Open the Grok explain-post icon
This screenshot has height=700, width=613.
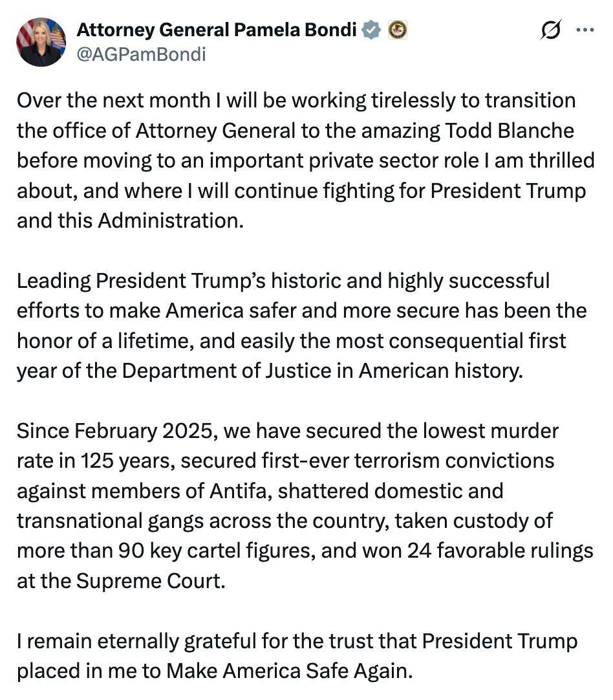[550, 30]
